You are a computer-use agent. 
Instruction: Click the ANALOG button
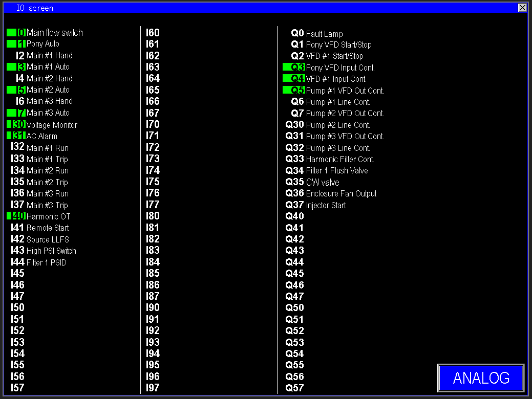[x=481, y=378]
